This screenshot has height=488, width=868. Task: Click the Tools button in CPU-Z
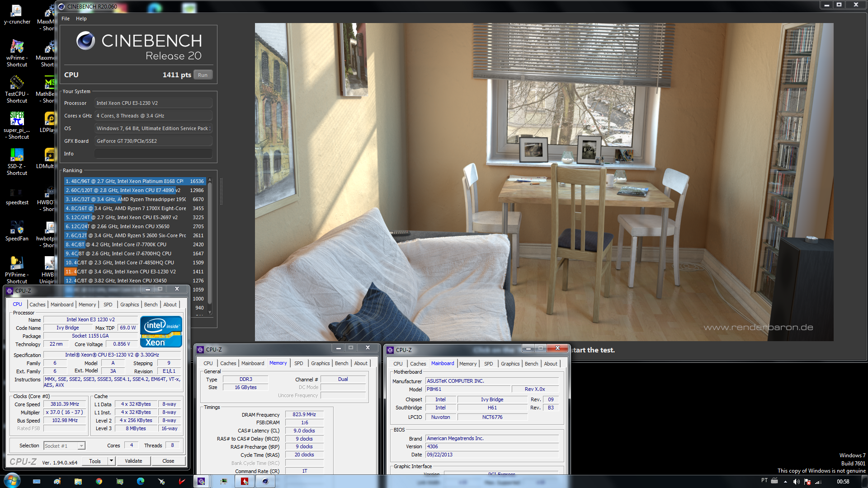tap(95, 461)
